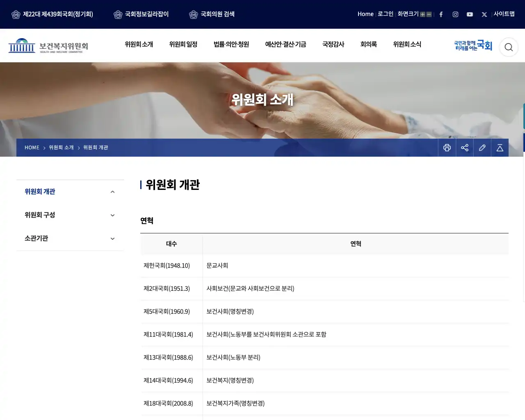525x420 pixels.
Task: Click 위원회 개관 in the breadcrumb
Action: (96, 148)
